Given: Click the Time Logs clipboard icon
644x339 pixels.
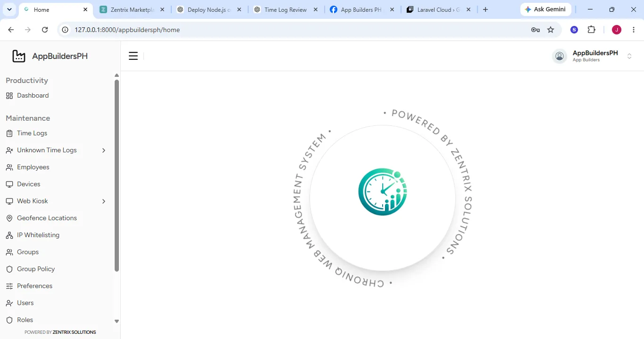Looking at the screenshot, I should click(x=9, y=133).
